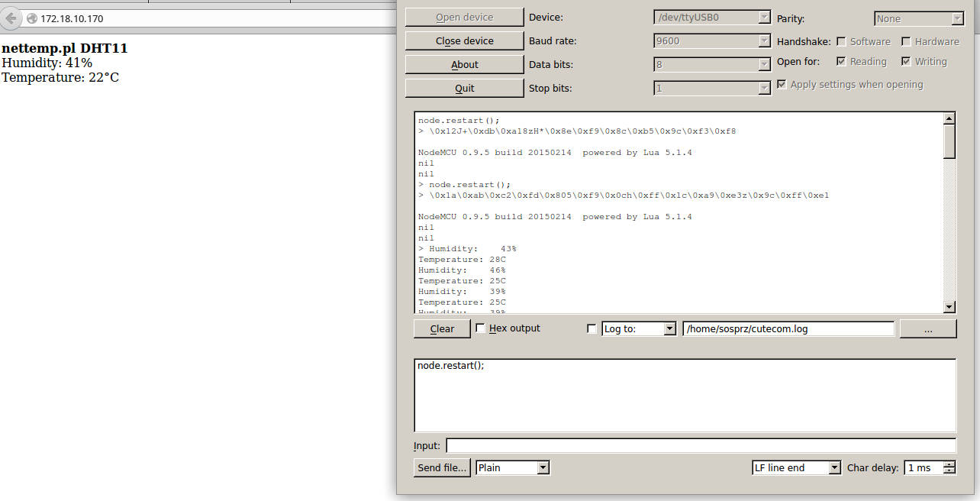Click the browser back arrow button
Screen dimensions: 980x501
(x=11, y=18)
